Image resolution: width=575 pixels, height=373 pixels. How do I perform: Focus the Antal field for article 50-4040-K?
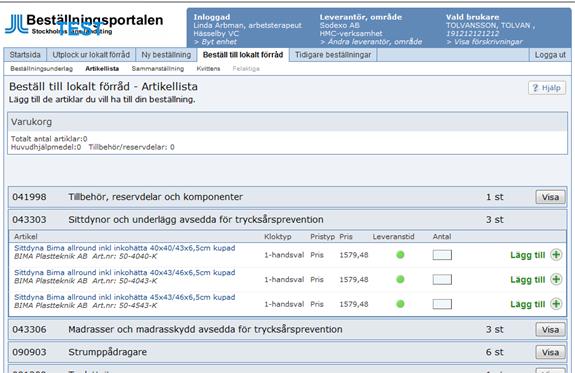coord(442,255)
